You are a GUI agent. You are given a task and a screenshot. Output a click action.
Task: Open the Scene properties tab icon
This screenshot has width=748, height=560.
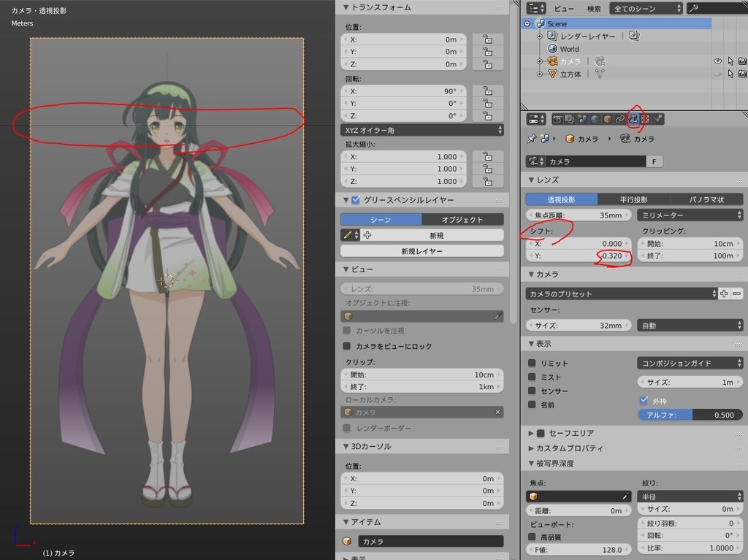pyautogui.click(x=582, y=119)
